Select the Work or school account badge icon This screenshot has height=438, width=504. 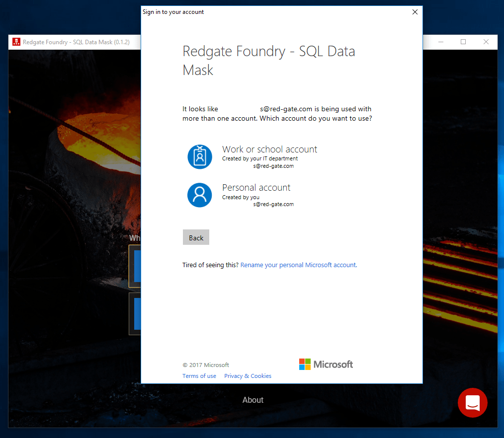pyautogui.click(x=200, y=157)
